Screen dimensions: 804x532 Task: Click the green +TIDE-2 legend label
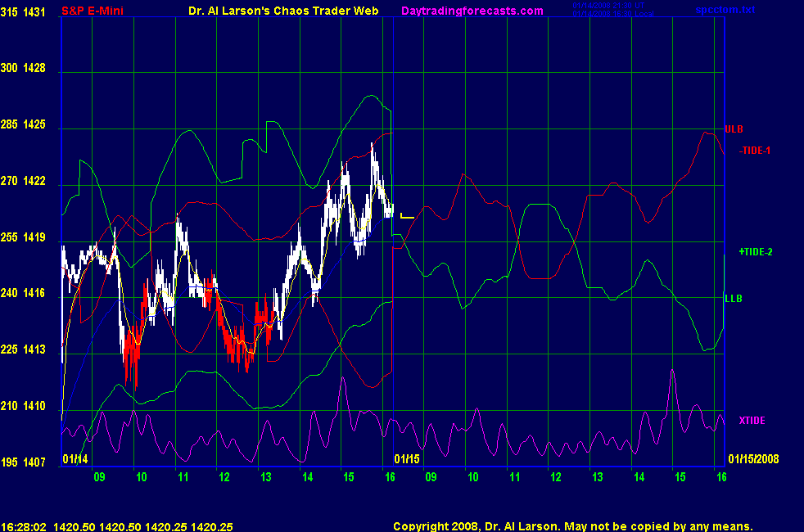756,252
